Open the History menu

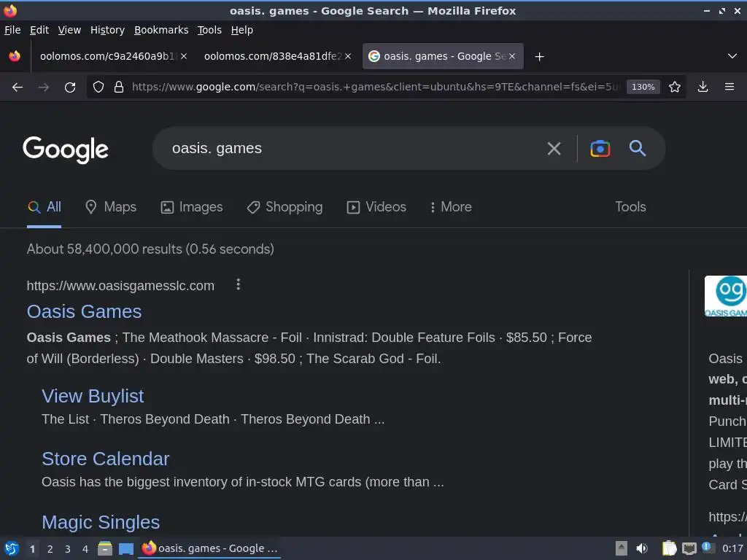(x=107, y=30)
